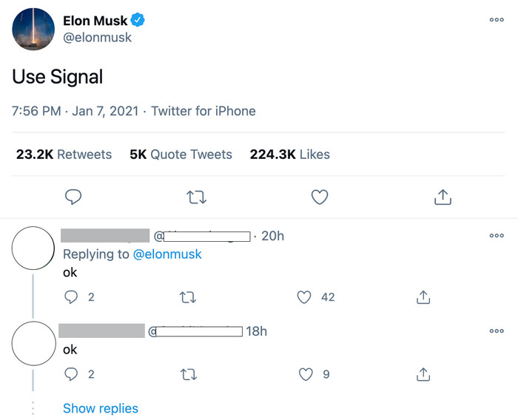
Task: Share the 18h "ok" reply
Action: pyautogui.click(x=423, y=374)
